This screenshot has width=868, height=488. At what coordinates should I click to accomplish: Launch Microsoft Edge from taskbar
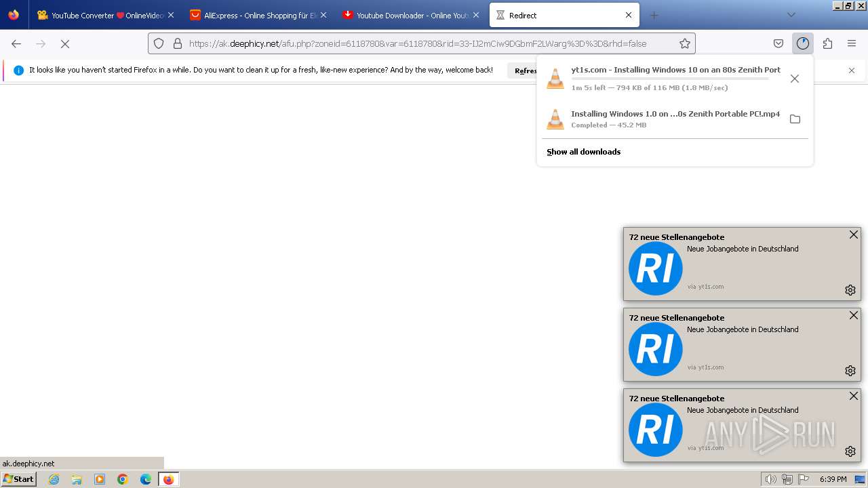click(146, 479)
